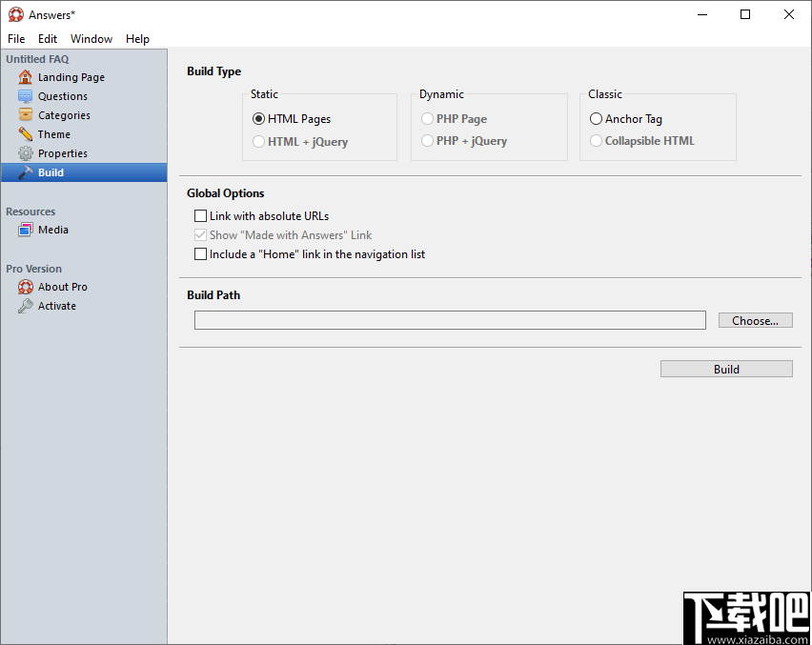Open the File menu
812x645 pixels.
(16, 39)
